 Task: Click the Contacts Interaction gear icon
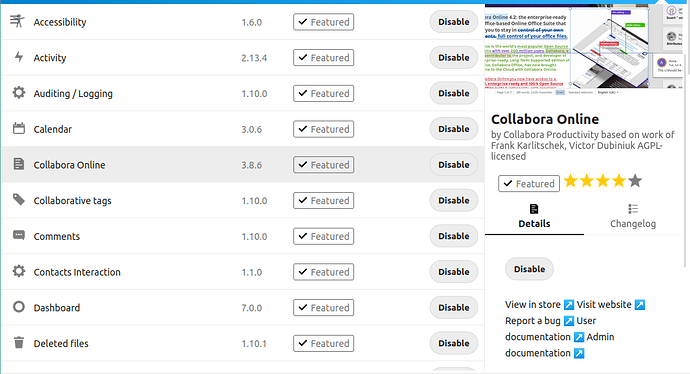pyautogui.click(x=18, y=271)
